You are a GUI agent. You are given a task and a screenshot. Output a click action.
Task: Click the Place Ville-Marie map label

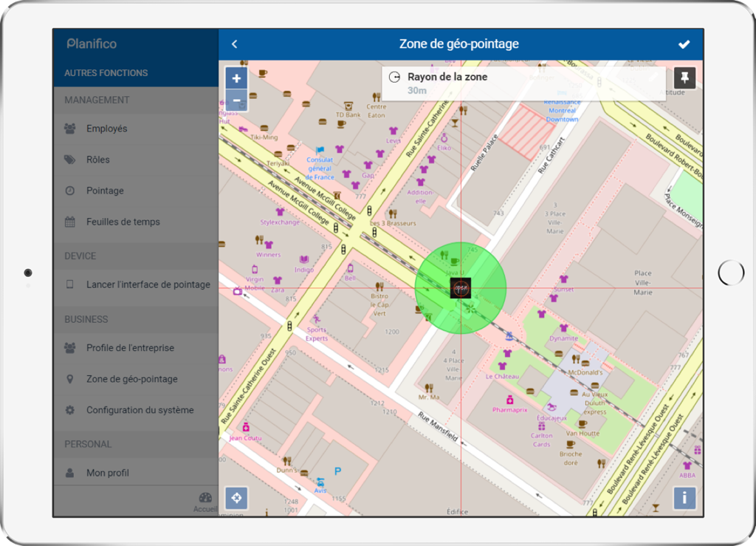(x=643, y=283)
